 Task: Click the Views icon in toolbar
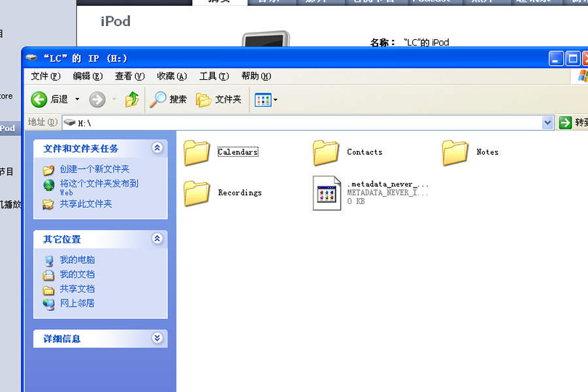[x=263, y=100]
